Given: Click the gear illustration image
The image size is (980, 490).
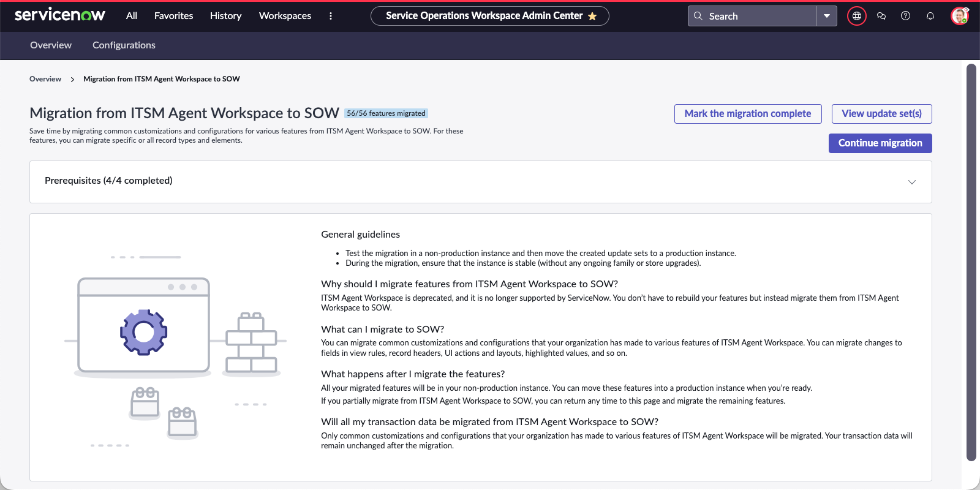Looking at the screenshot, I should (x=144, y=332).
